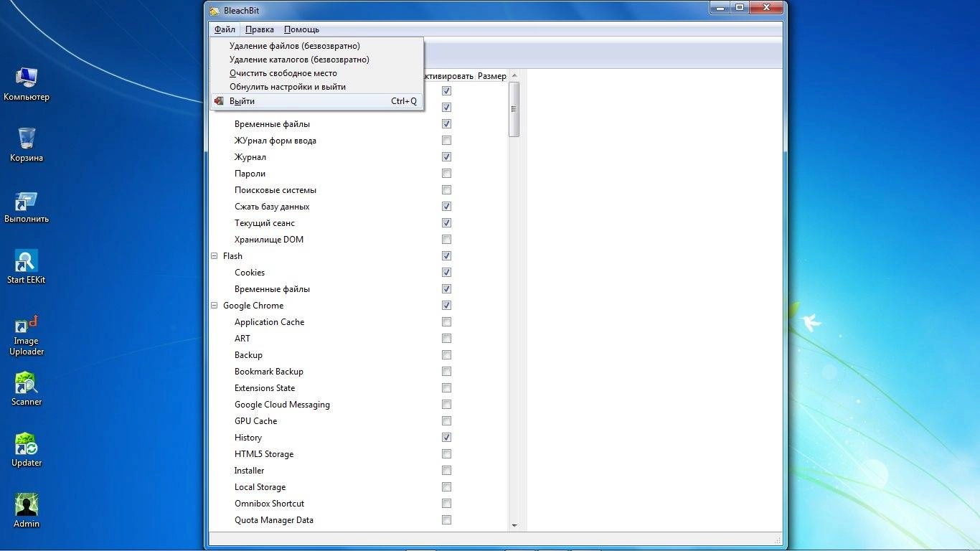Enable the ЖУрнал форм ввода checkbox
The height and width of the screenshot is (551, 980).
click(x=446, y=141)
